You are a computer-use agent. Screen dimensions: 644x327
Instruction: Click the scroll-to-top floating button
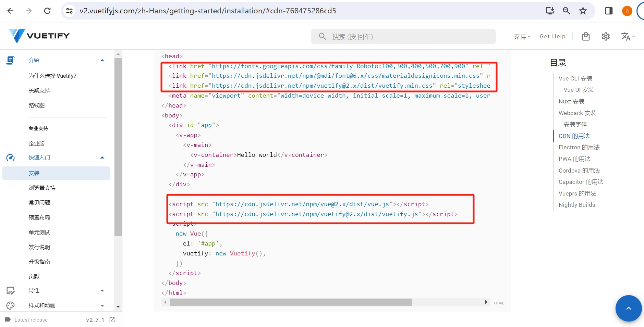click(x=628, y=308)
